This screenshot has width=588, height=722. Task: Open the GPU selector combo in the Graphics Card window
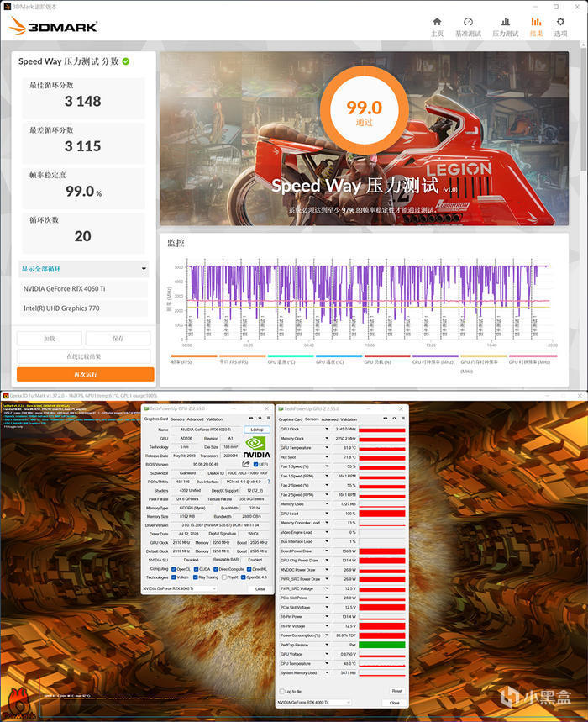pyautogui.click(x=180, y=588)
